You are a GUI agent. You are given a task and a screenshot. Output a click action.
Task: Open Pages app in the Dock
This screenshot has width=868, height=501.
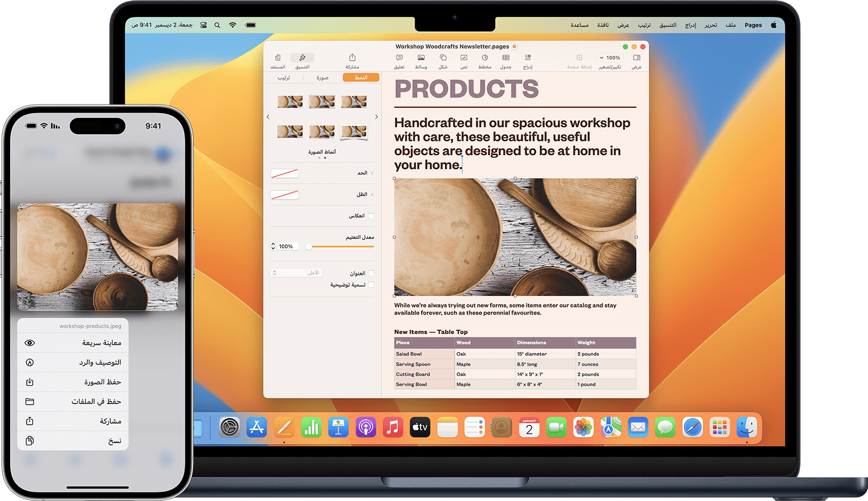[284, 428]
